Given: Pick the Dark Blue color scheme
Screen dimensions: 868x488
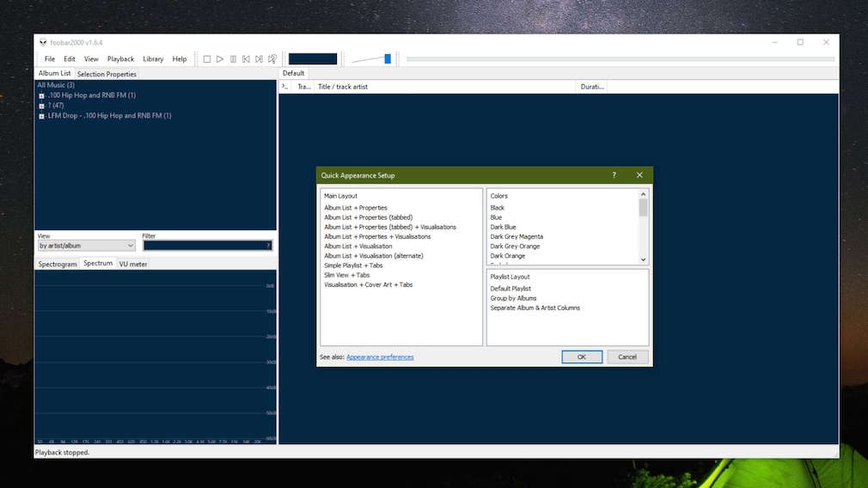Looking at the screenshot, I should [503, 227].
